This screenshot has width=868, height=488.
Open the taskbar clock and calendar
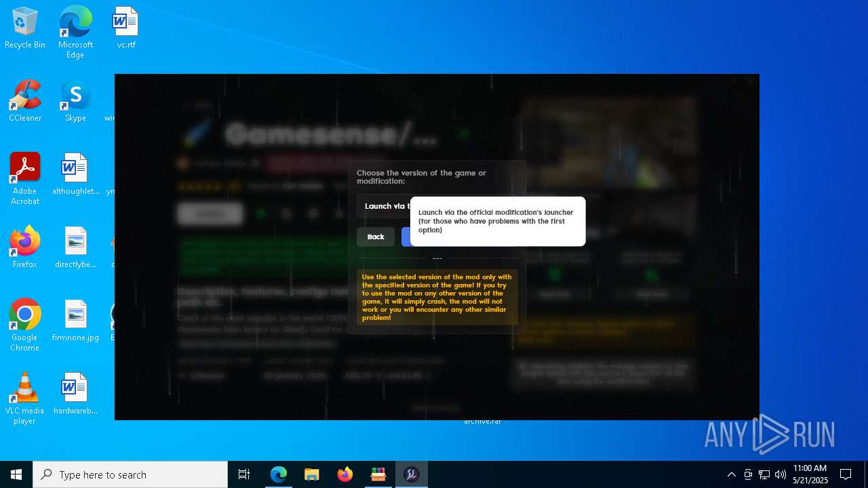810,474
